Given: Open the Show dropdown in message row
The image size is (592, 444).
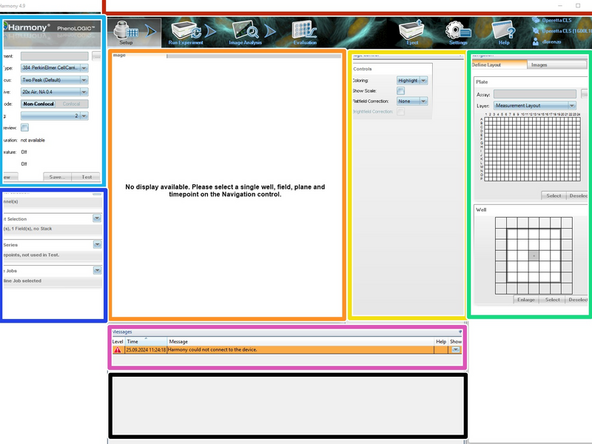Looking at the screenshot, I should 456,350.
